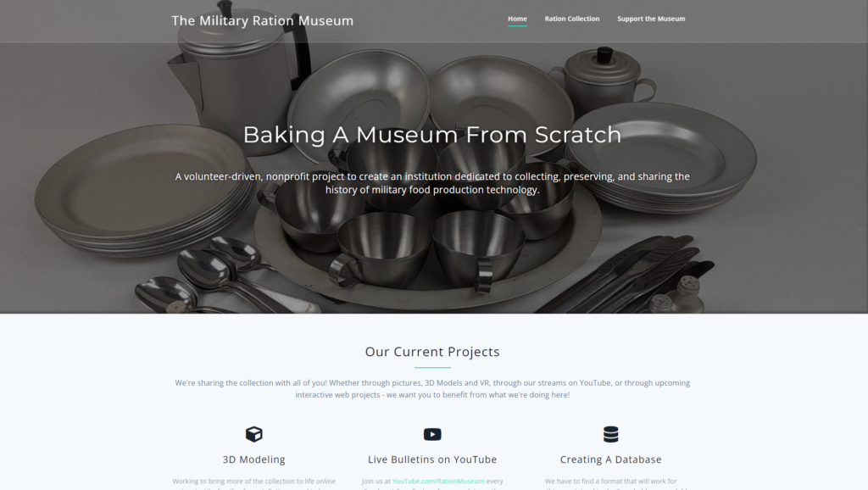Click the 3D Modeling description text
Image resolution: width=868 pixels, height=490 pixels.
[x=254, y=483]
